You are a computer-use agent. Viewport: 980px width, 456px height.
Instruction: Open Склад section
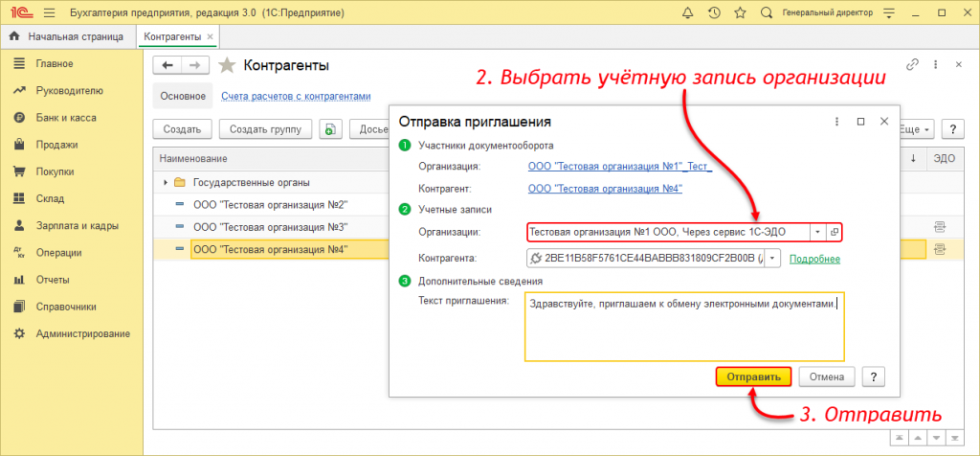point(50,199)
